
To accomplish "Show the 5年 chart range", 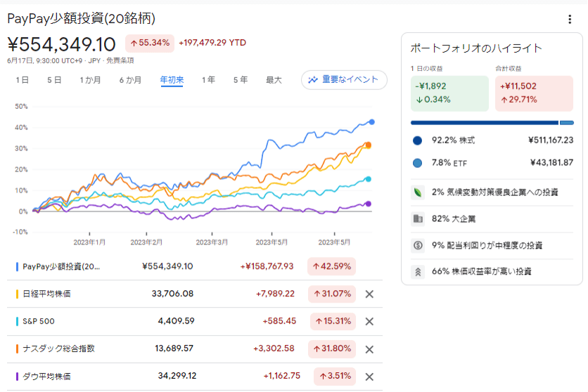I will coord(241,80).
